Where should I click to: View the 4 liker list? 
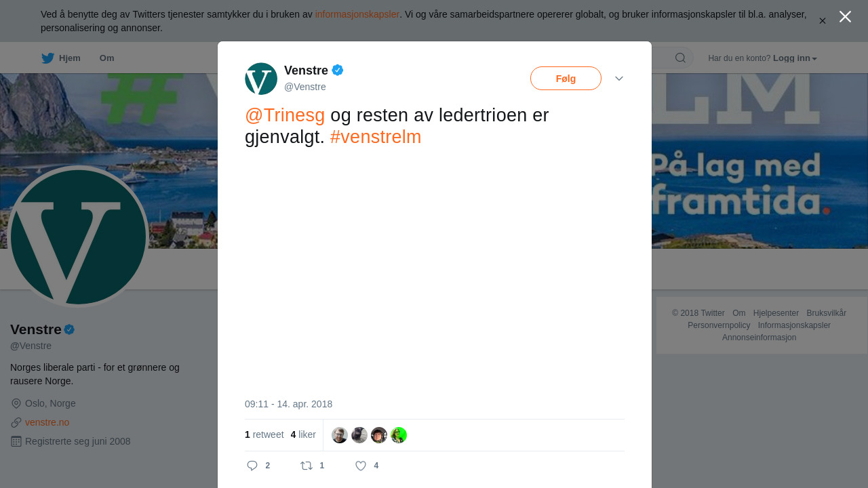click(x=303, y=434)
